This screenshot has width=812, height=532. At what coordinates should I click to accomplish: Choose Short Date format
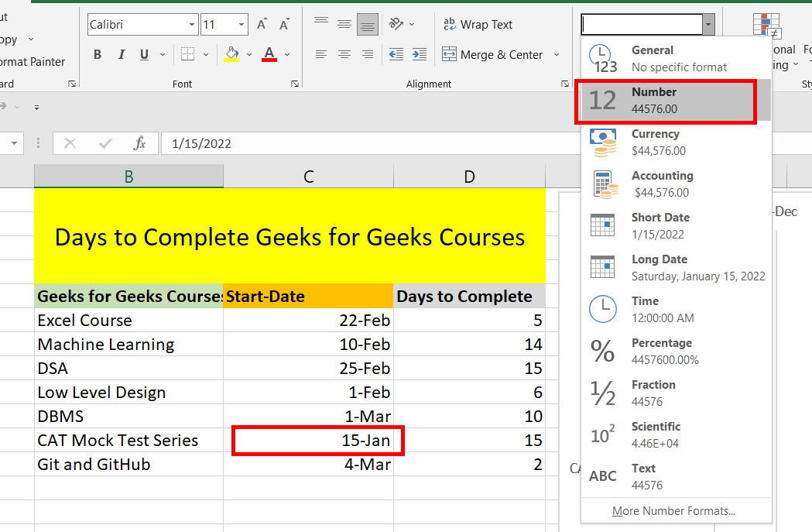click(677, 226)
